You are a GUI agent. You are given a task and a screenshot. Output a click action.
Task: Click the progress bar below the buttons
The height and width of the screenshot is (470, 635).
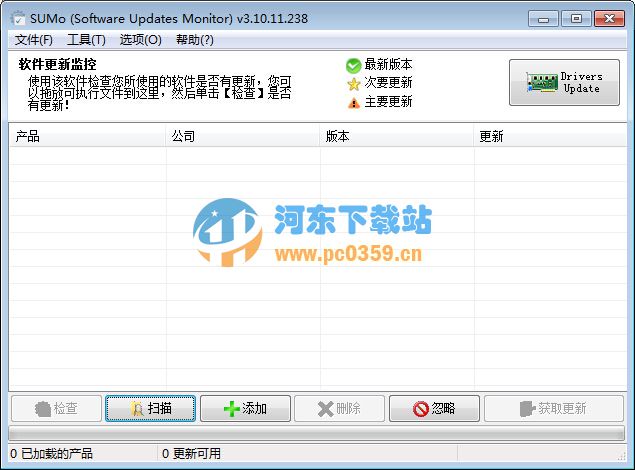click(316, 433)
